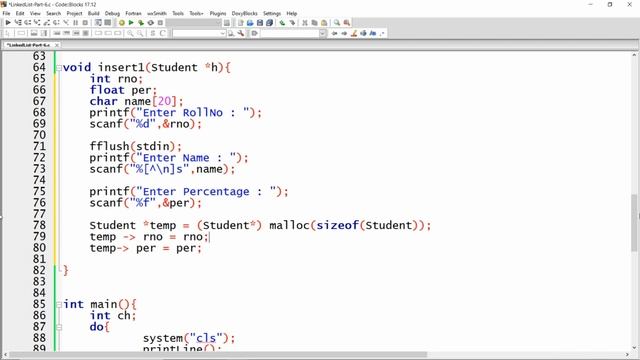Click the green Run arrow icon
This screenshot has height=360, width=640.
131,23
